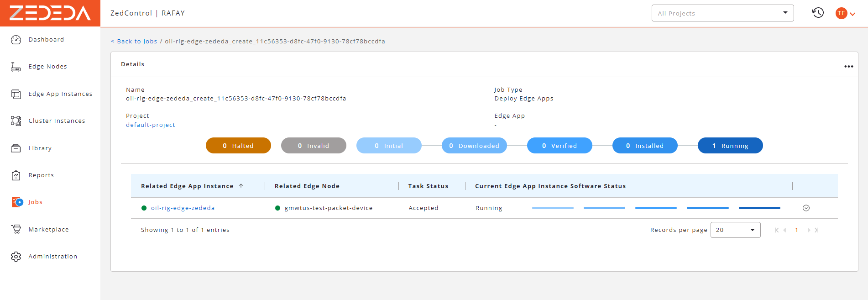
Task: Click the TF user avatar
Action: 841,13
